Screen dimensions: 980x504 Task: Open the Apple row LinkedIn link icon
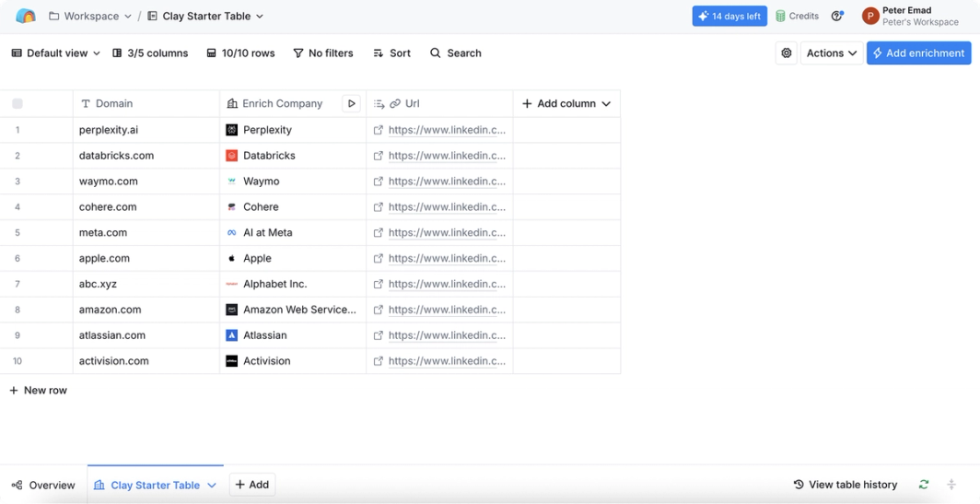[379, 258]
